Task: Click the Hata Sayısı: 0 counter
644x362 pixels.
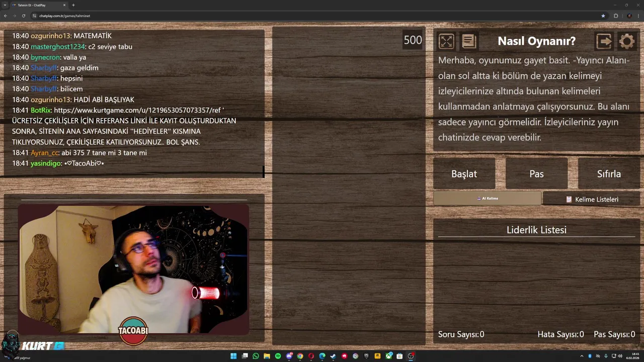Action: (x=560, y=334)
